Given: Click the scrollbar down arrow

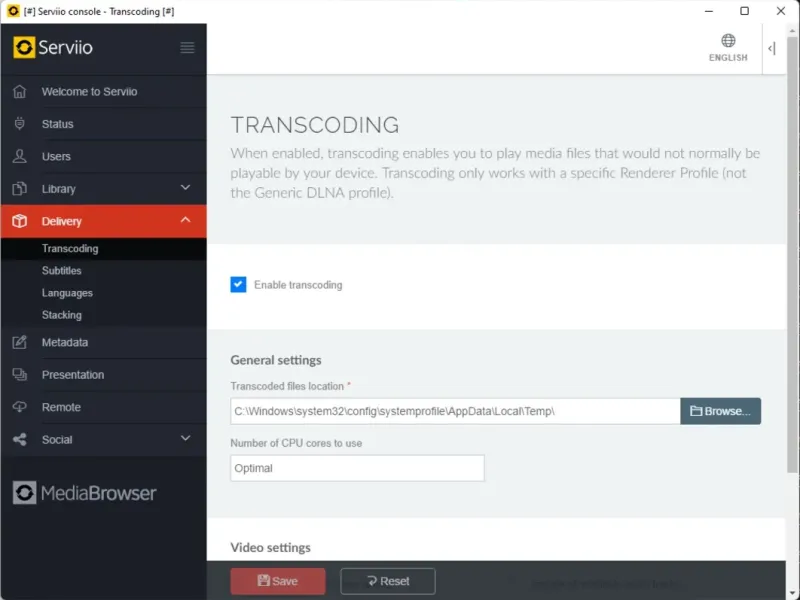Looking at the screenshot, I should click(793, 593).
